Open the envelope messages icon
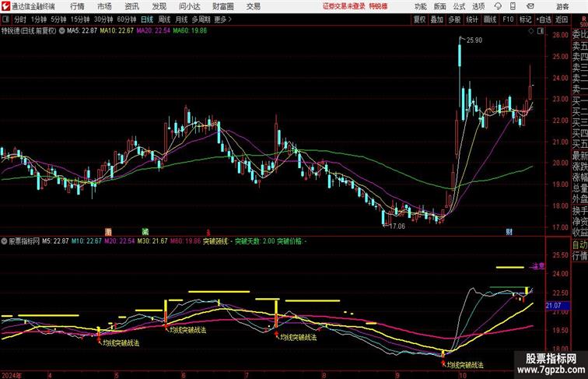588x379 pixels. 530,6
